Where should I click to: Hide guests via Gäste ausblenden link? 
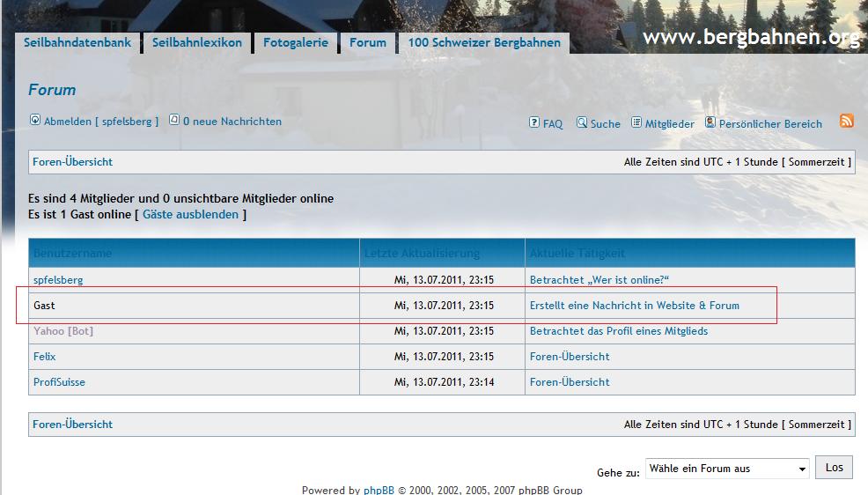point(190,214)
